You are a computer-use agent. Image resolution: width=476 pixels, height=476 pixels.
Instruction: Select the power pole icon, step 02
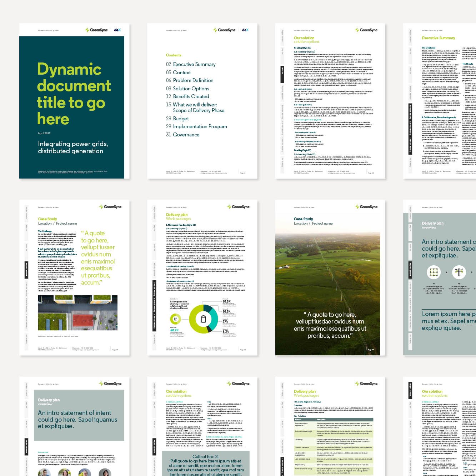click(459, 272)
